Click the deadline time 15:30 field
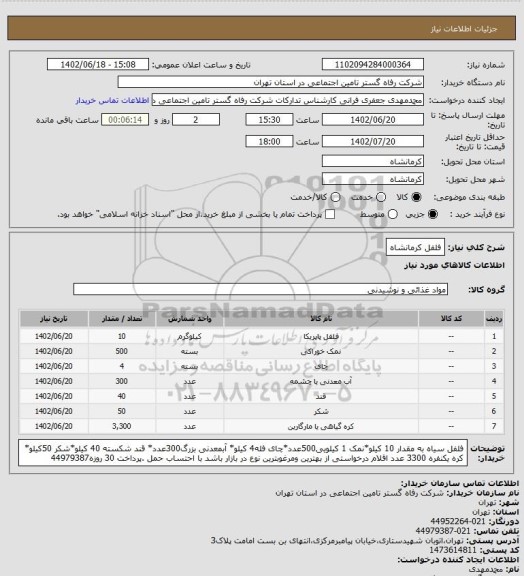Image resolution: width=524 pixels, height=576 pixels. tap(269, 120)
